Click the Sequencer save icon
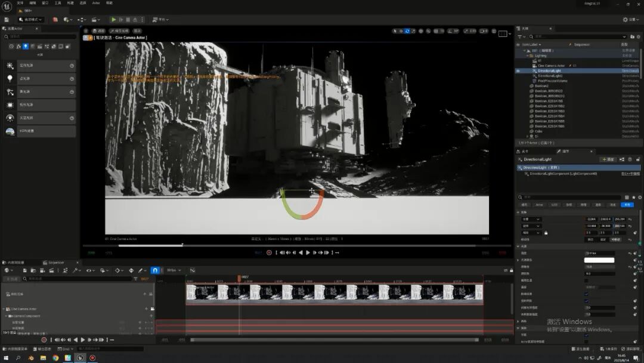 tap(24, 270)
